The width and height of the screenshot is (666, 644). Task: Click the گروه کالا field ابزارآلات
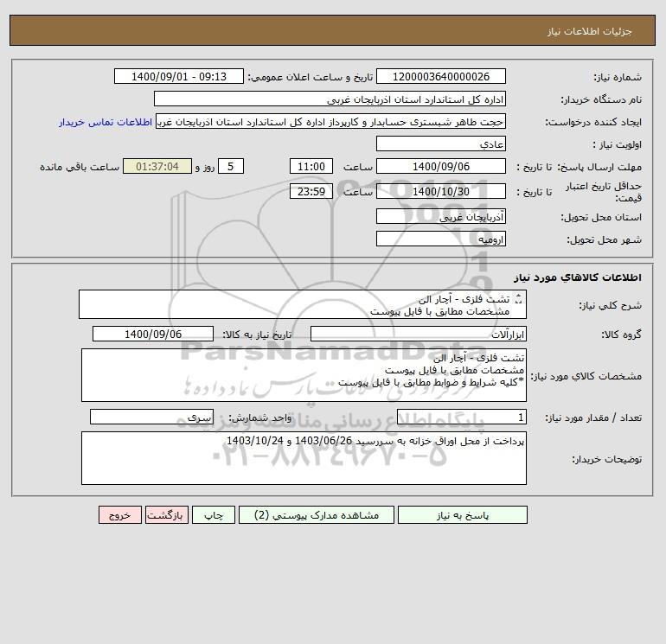[x=419, y=334]
